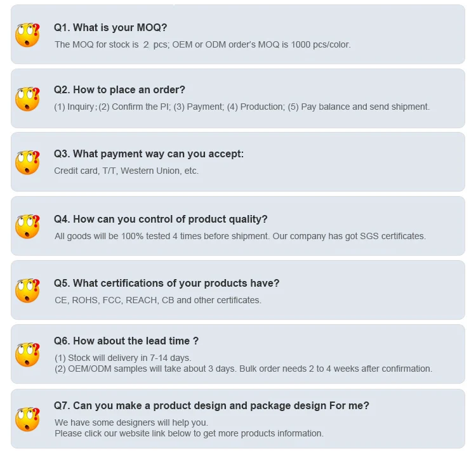
Task: Click the Q4 product quality question heading
Action: 161,219
